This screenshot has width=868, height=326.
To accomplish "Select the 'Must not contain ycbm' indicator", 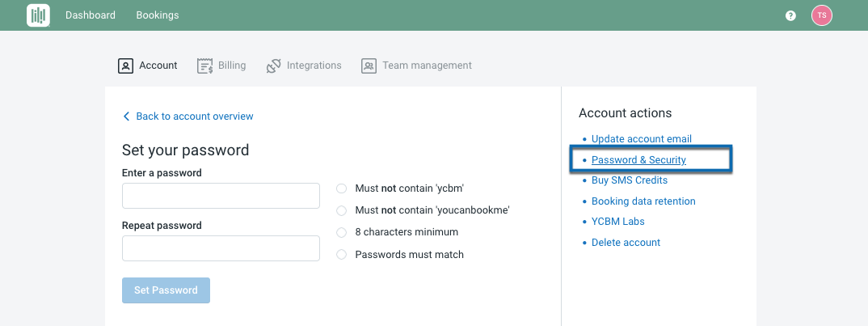I will click(x=341, y=188).
